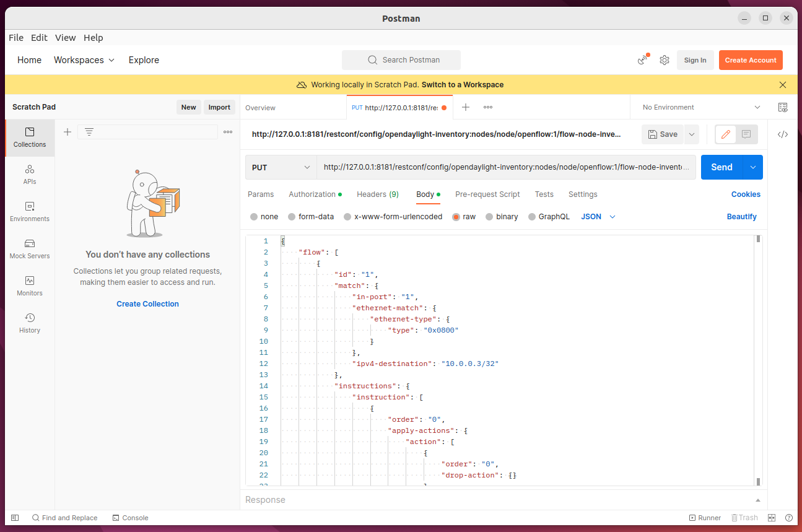Select the none body type

click(x=254, y=217)
